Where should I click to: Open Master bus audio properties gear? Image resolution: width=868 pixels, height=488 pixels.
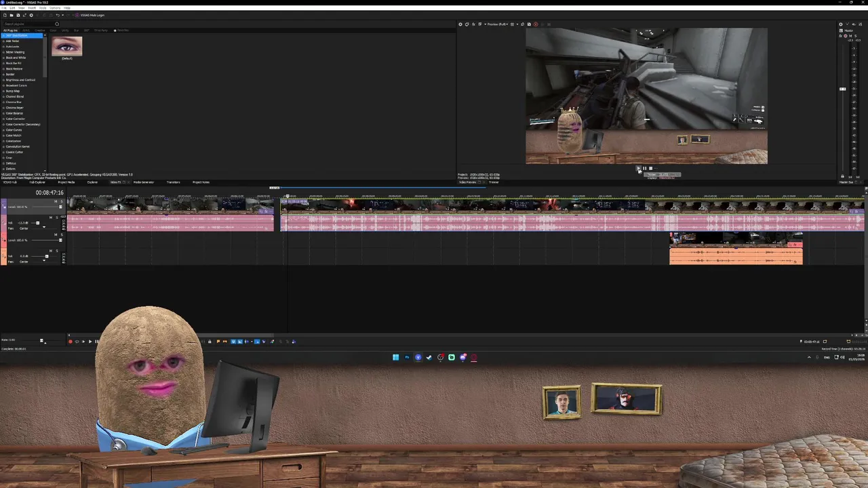[x=841, y=24]
